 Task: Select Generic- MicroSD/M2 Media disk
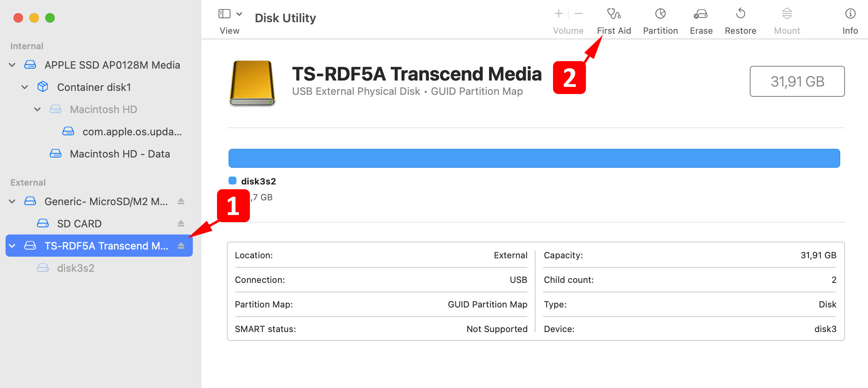[99, 202]
